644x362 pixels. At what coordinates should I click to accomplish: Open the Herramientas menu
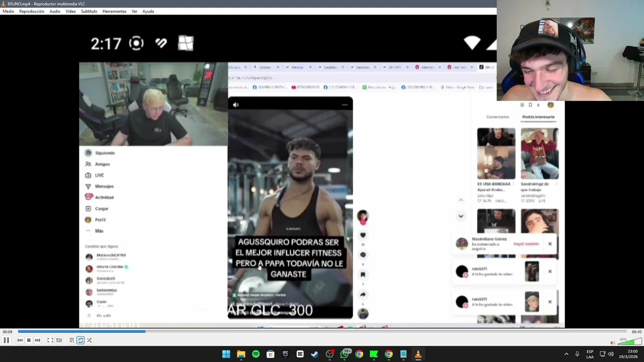point(114,11)
